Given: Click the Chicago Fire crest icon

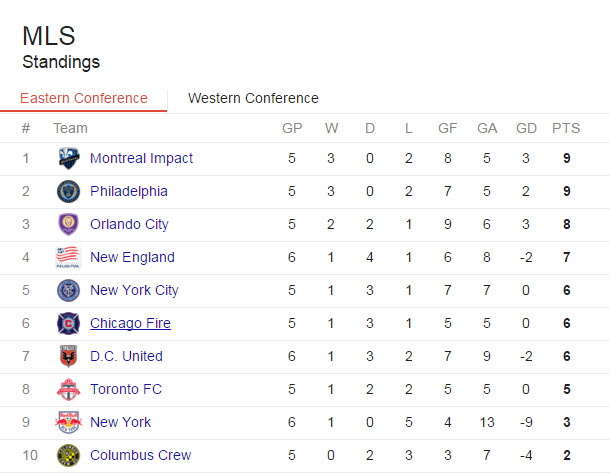Looking at the screenshot, I should pyautogui.click(x=68, y=323).
